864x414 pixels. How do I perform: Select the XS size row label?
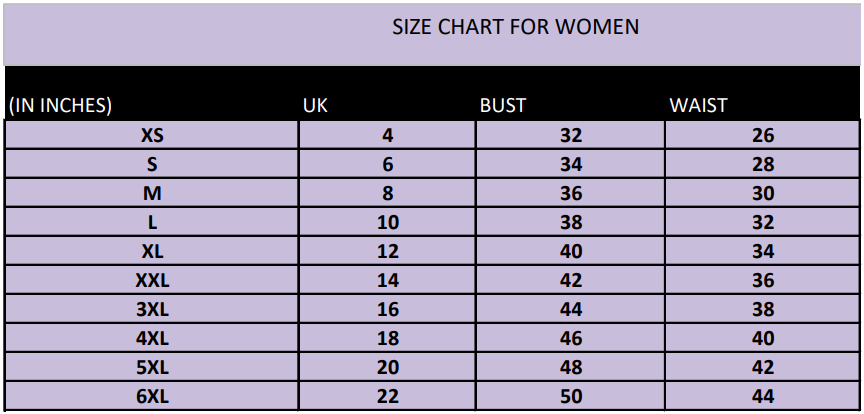point(152,136)
